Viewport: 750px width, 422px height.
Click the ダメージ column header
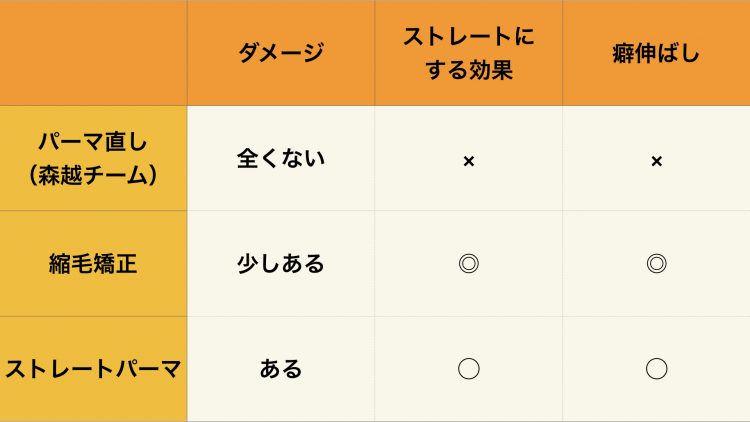pyautogui.click(x=281, y=53)
